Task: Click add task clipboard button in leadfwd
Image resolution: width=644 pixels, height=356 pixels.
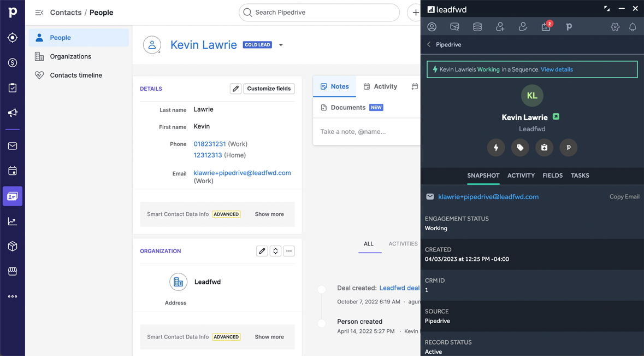Action: [544, 148]
